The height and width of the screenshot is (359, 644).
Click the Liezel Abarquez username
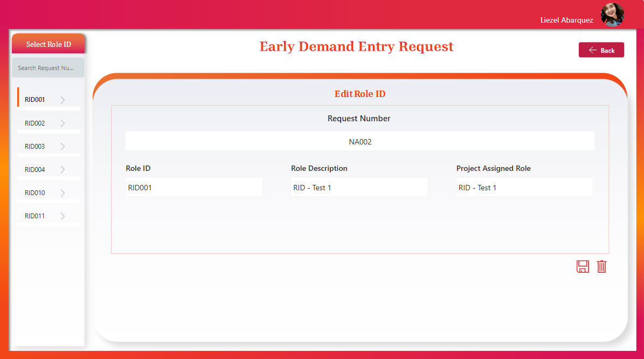tap(566, 20)
